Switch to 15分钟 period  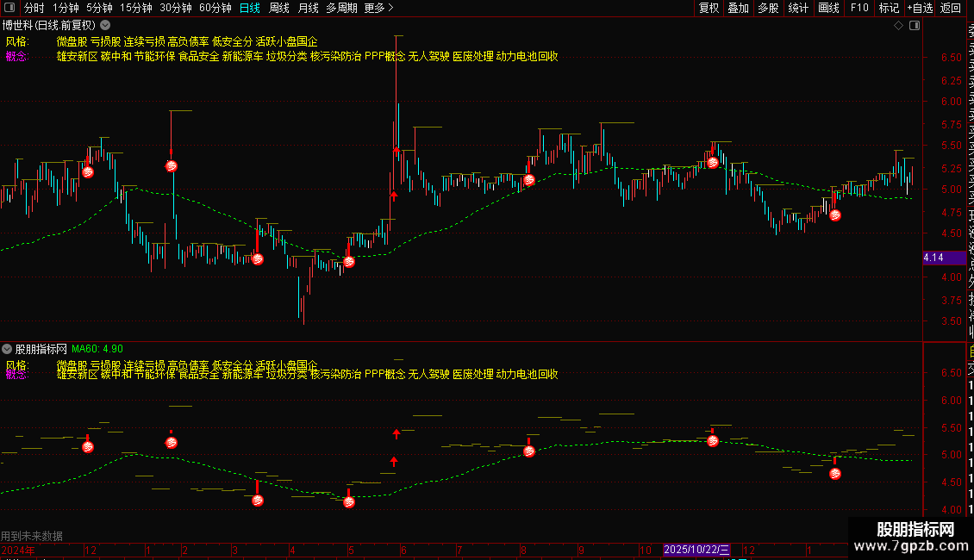(x=135, y=8)
